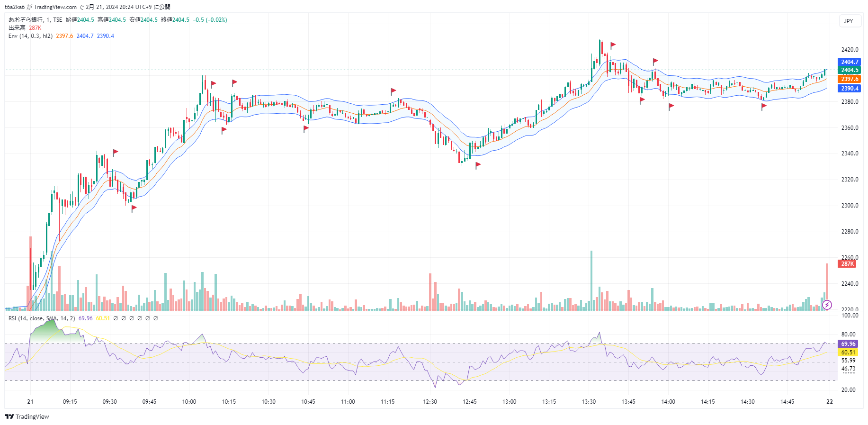Select the topmost red flag near 13:30 peak
The image size is (868, 425).
(613, 45)
